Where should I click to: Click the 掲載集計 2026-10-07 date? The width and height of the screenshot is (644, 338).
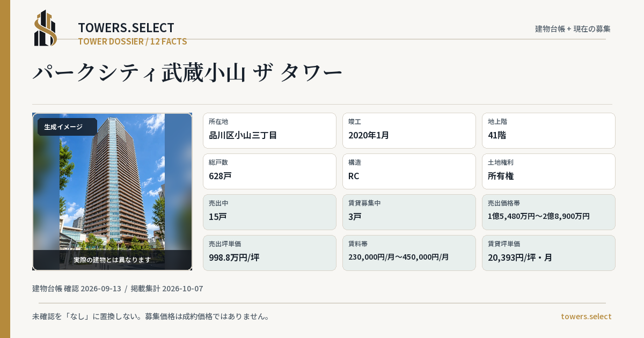coord(167,289)
